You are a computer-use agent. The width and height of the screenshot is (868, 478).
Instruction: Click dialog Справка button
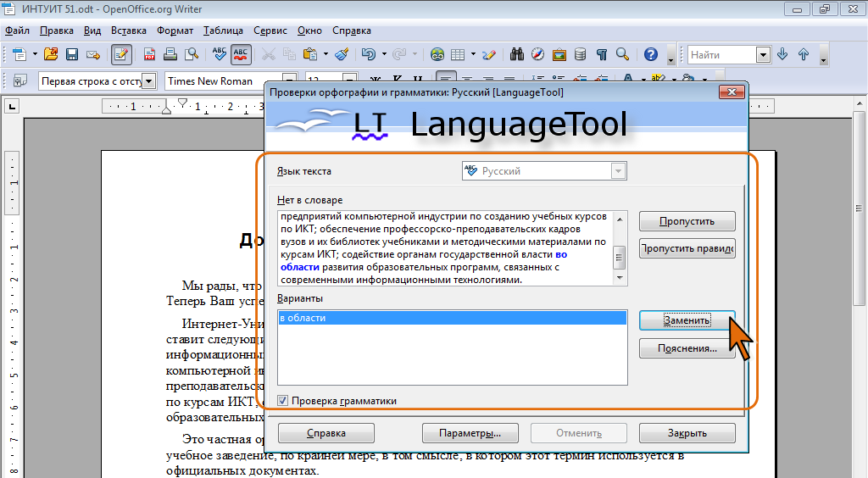click(326, 433)
